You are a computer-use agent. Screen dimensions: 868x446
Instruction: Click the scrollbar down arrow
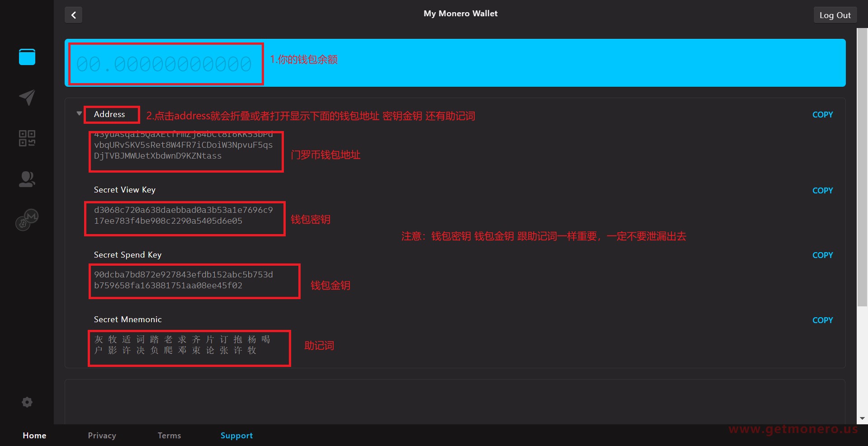point(862,419)
